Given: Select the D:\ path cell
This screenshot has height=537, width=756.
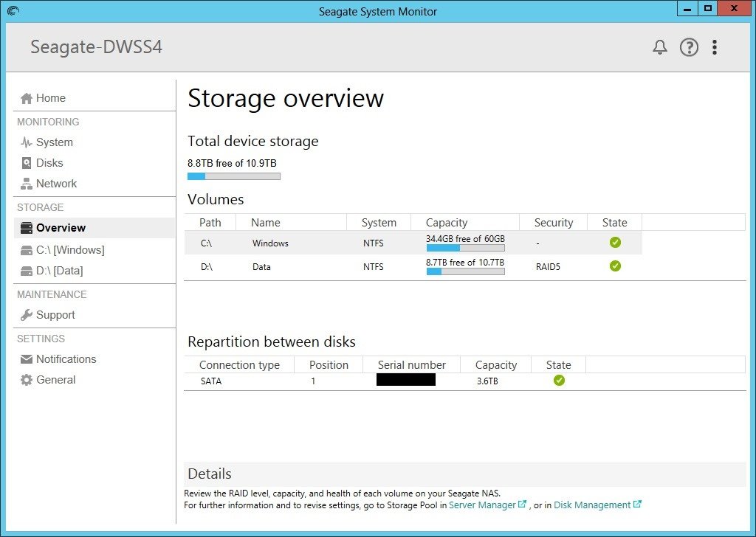Looking at the screenshot, I should [x=207, y=267].
